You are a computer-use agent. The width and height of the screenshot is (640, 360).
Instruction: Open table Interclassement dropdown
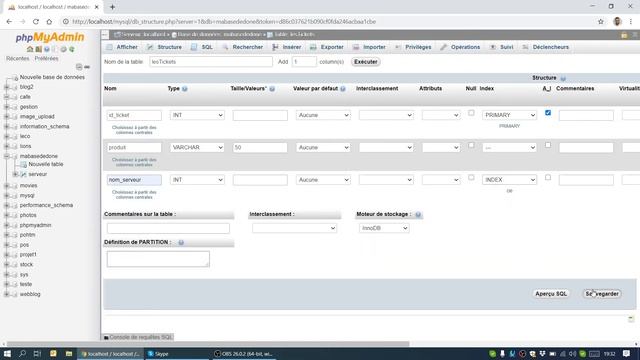click(294, 228)
